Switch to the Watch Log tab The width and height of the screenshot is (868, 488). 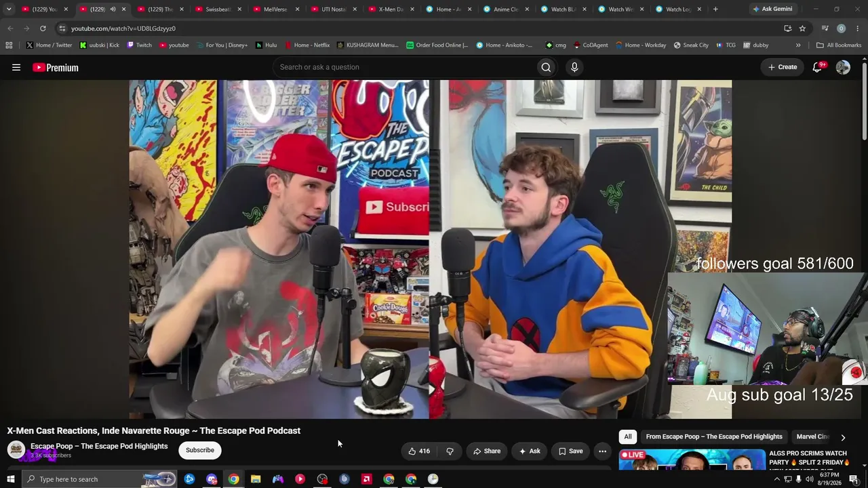[x=679, y=9]
